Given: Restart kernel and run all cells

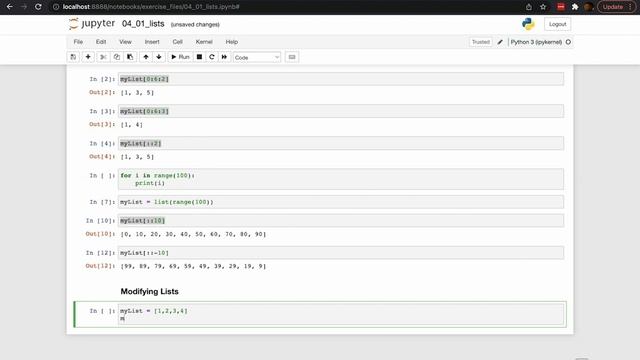Looking at the screenshot, I should [224, 57].
